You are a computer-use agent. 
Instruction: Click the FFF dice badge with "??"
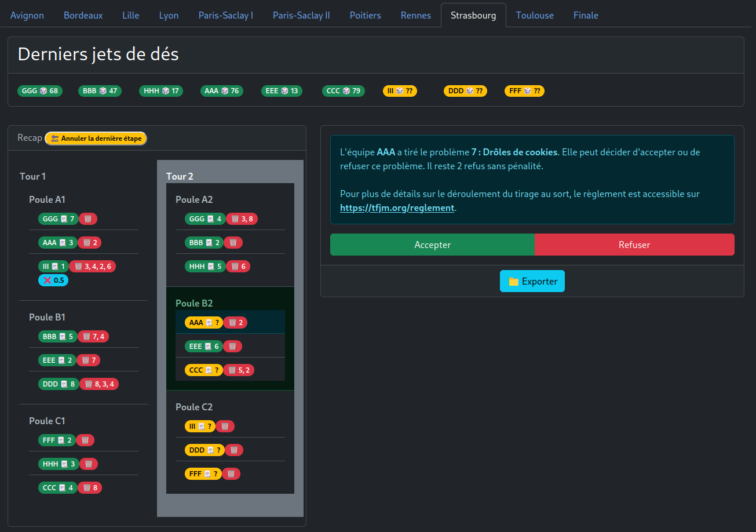[524, 90]
